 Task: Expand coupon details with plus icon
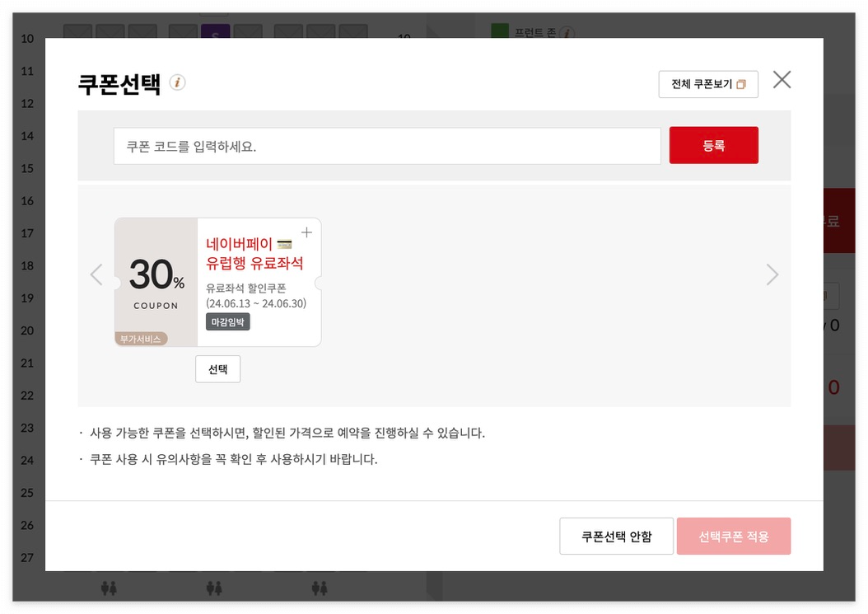coord(306,232)
